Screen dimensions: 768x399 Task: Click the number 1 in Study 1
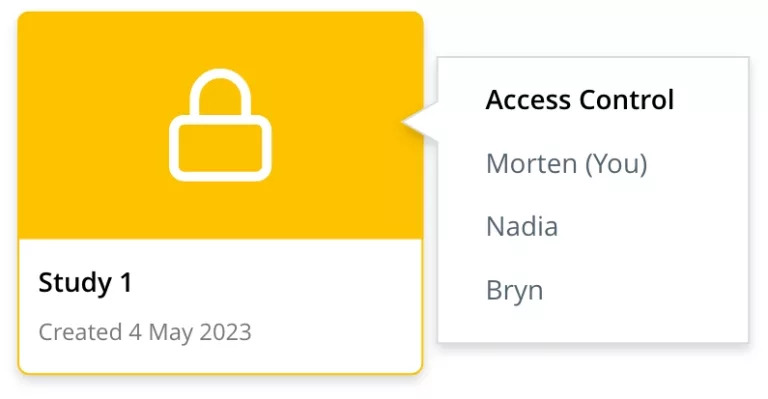tap(126, 282)
